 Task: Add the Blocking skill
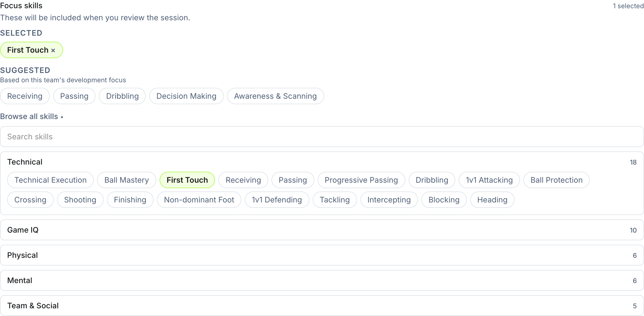click(444, 200)
